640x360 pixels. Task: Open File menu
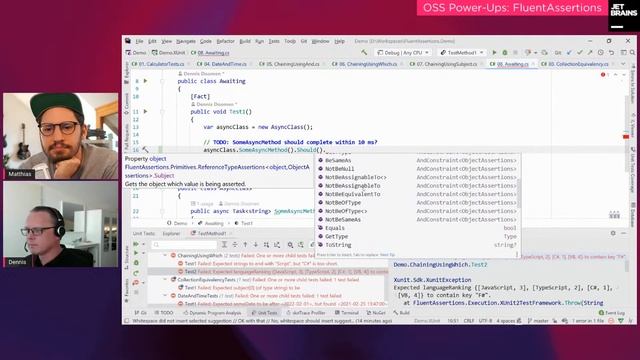(139, 41)
